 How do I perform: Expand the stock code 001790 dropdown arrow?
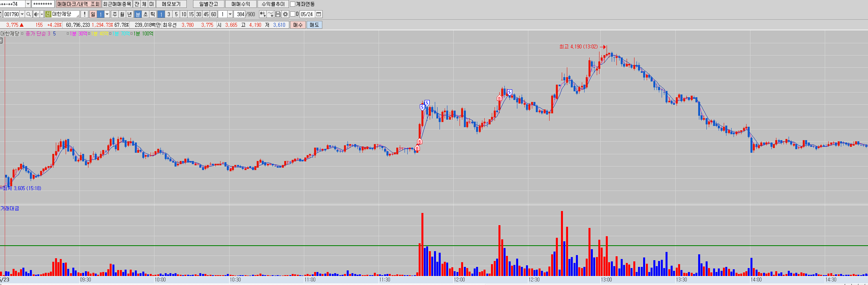pyautogui.click(x=22, y=14)
